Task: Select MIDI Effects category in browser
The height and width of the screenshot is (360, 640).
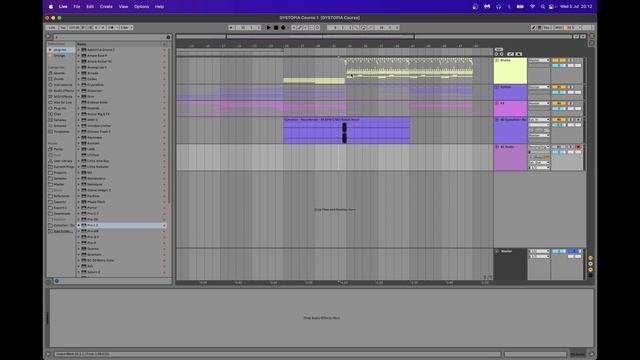Action: tap(60, 97)
